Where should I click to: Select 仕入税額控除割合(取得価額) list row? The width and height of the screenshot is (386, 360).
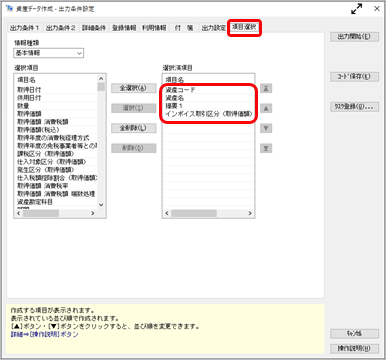tap(56, 178)
